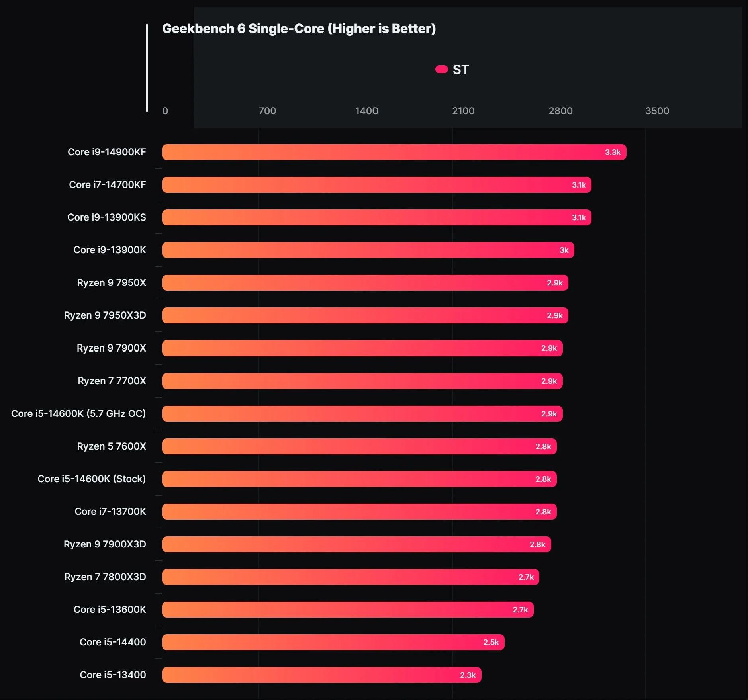
Task: Click the 2100 axis tick label
Action: pos(463,111)
